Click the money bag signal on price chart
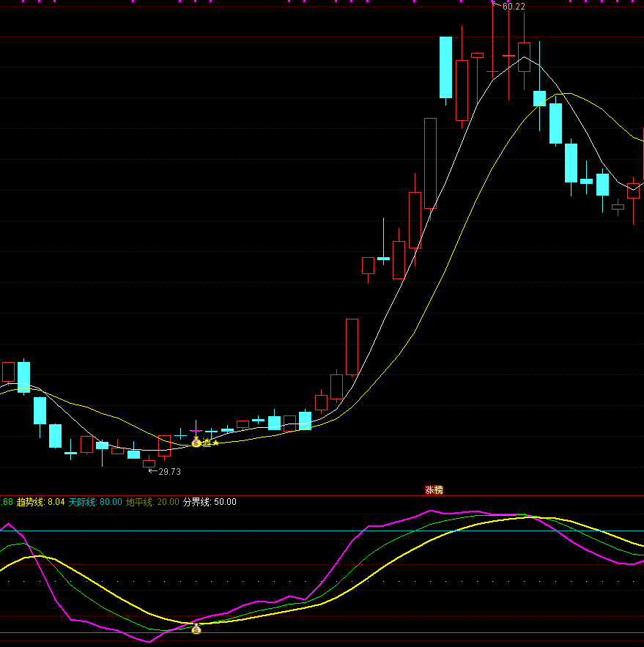The width and height of the screenshot is (644, 647). [x=196, y=442]
